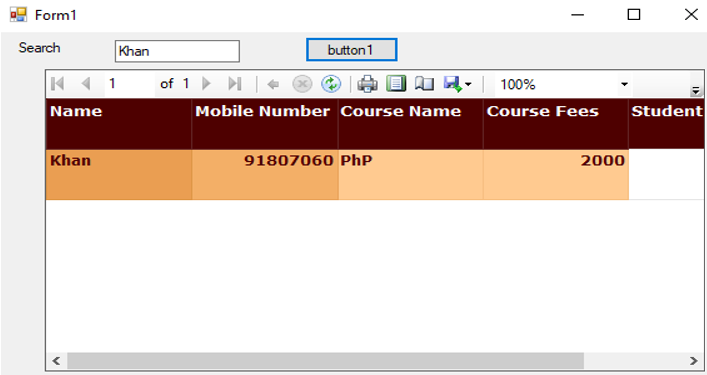Click the Name column header
The height and width of the screenshot is (375, 707).
tap(119, 124)
